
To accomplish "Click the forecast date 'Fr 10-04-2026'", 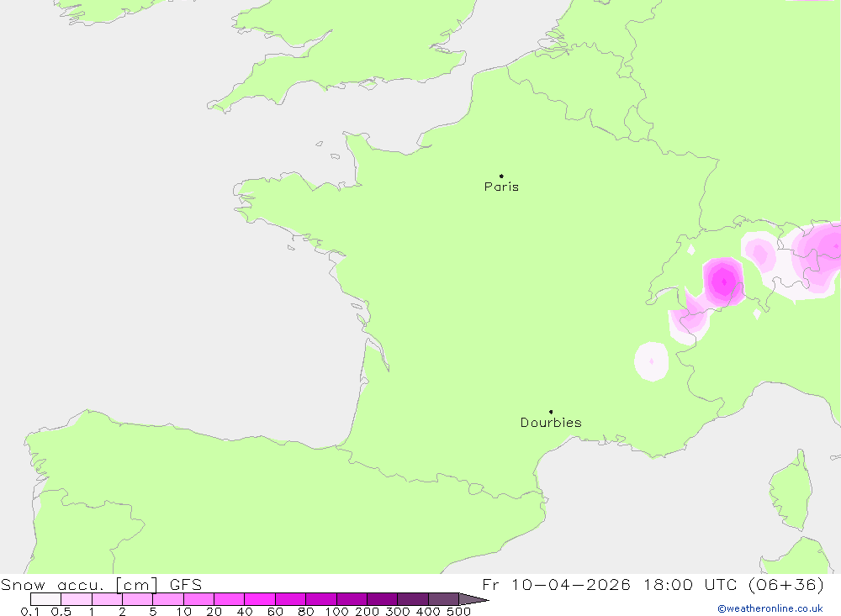I will tap(556, 584).
